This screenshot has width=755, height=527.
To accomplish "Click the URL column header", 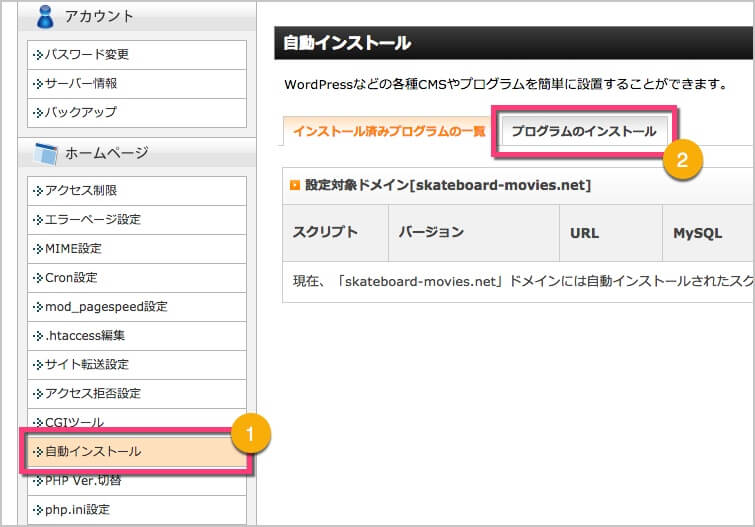I will click(x=611, y=233).
